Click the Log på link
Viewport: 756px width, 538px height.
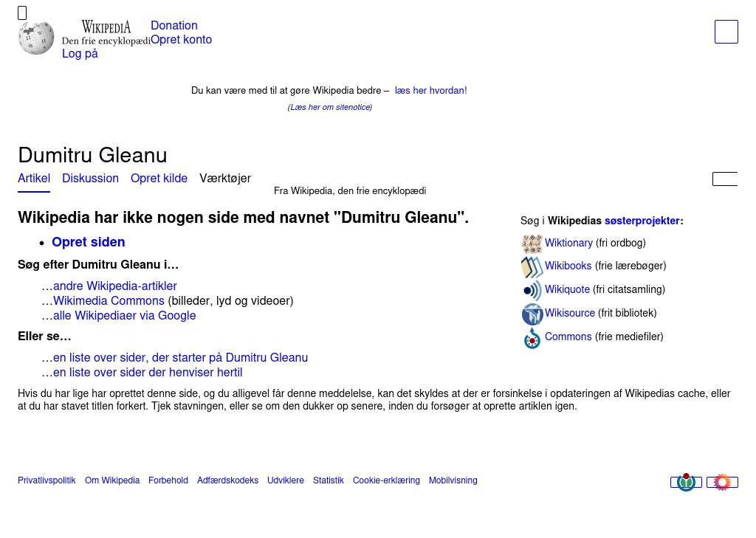[x=80, y=54]
